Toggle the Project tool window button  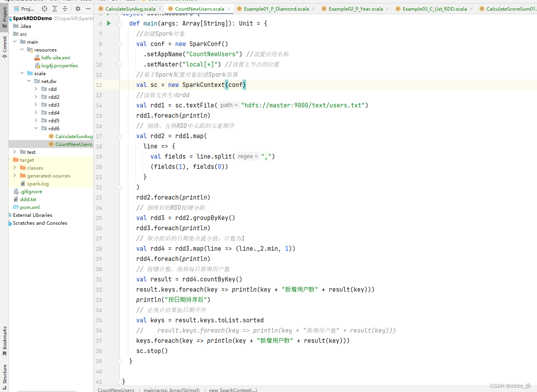point(4,17)
